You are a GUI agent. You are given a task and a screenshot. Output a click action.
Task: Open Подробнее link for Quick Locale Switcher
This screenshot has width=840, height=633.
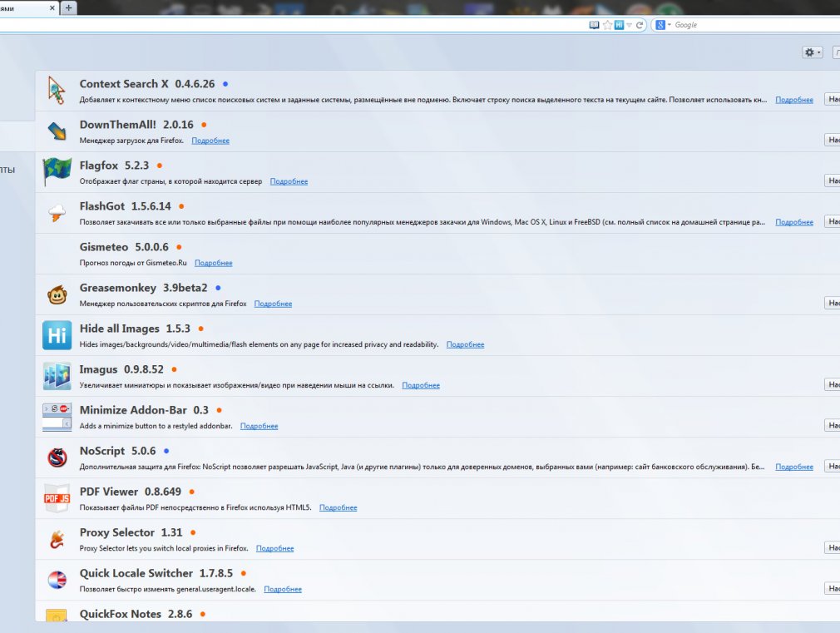pos(282,589)
